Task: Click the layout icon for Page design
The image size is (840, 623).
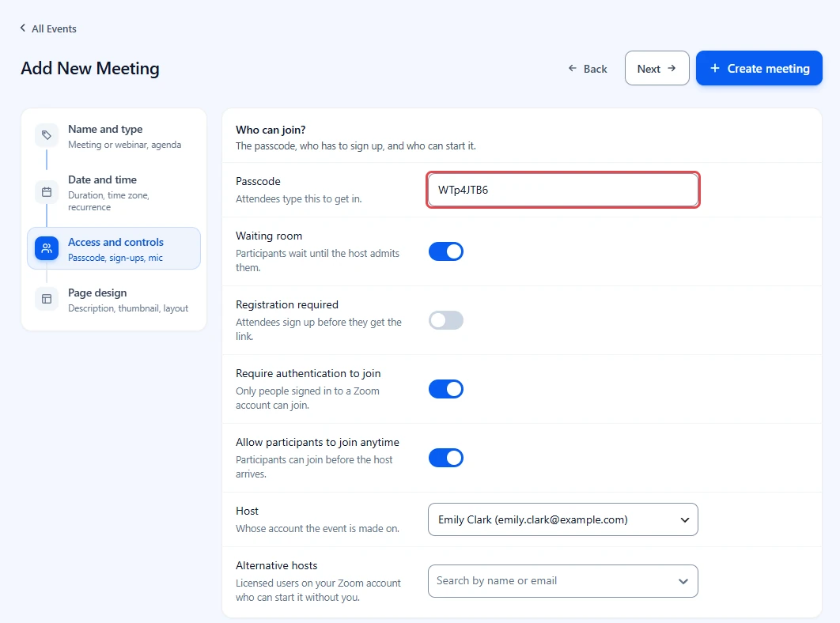Action: tap(47, 299)
